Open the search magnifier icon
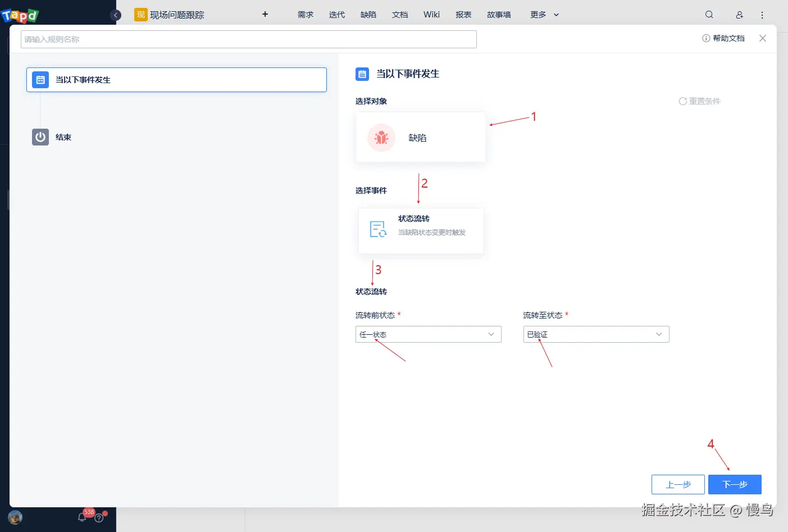The width and height of the screenshot is (788, 532). coord(709,15)
